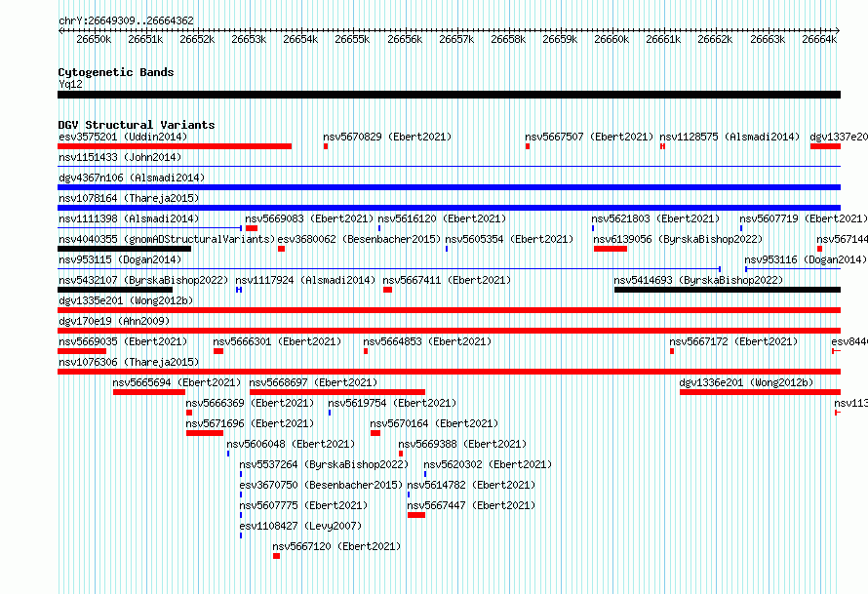The height and width of the screenshot is (594, 868).
Task: Click the red bar under esv3575201
Action: click(175, 146)
